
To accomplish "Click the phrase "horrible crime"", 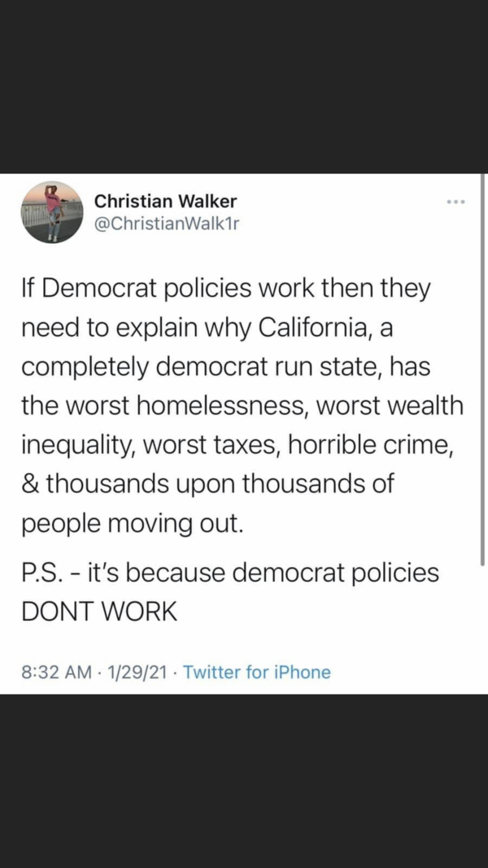I will [375, 444].
